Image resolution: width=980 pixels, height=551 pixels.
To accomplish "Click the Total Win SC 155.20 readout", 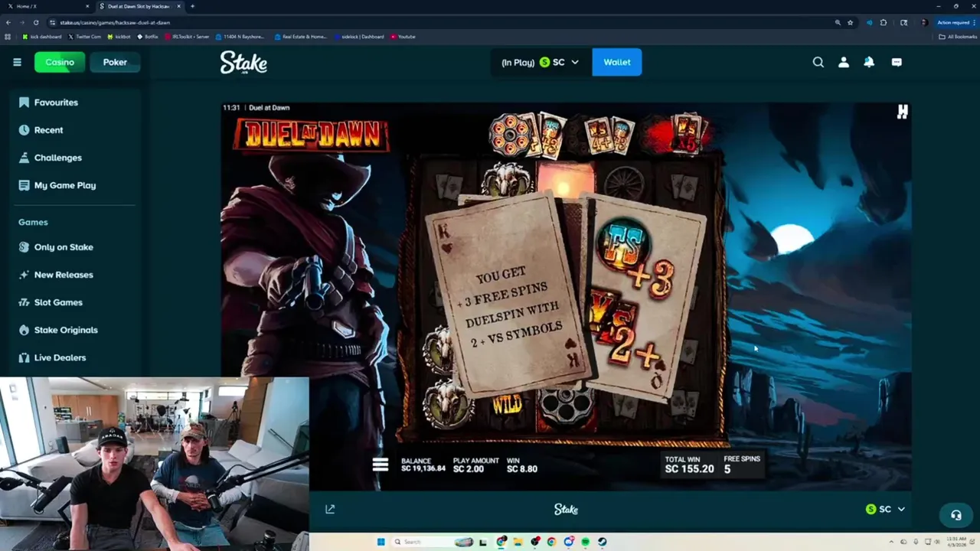I will coord(689,465).
